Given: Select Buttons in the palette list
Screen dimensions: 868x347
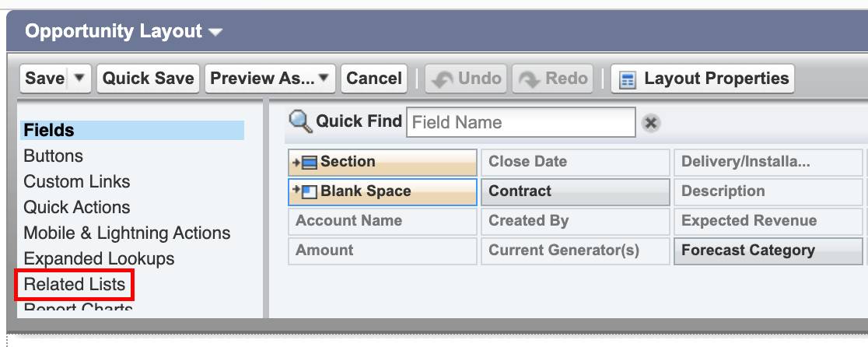Looking at the screenshot, I should [53, 156].
